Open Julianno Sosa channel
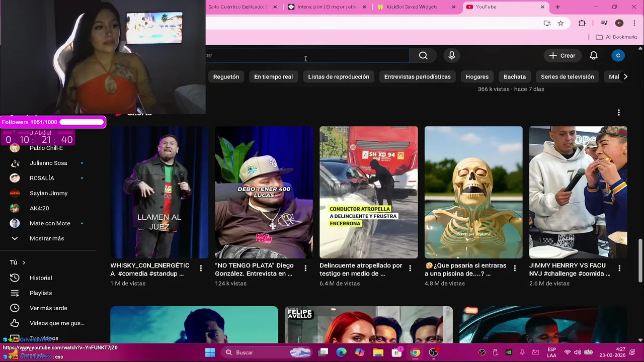Image resolution: width=644 pixels, height=362 pixels. coord(48,163)
